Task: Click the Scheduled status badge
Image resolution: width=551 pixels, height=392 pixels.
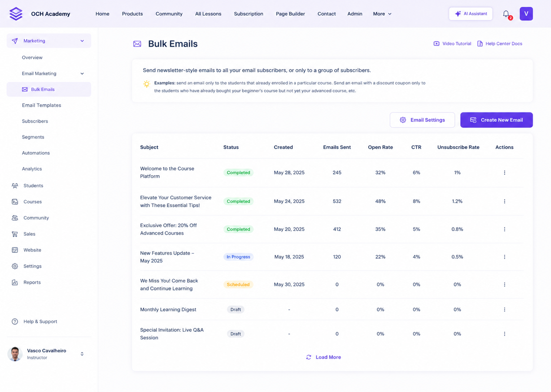Action: coord(238,285)
